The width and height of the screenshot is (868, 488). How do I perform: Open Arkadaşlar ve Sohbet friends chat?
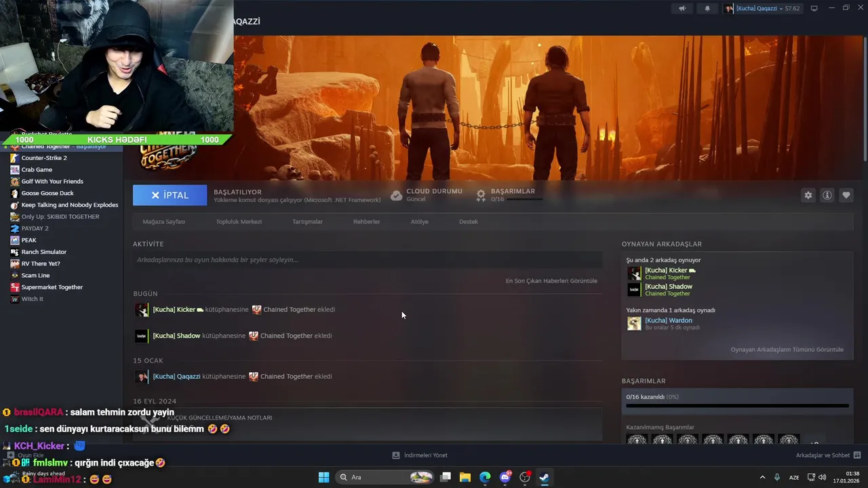pos(829,455)
